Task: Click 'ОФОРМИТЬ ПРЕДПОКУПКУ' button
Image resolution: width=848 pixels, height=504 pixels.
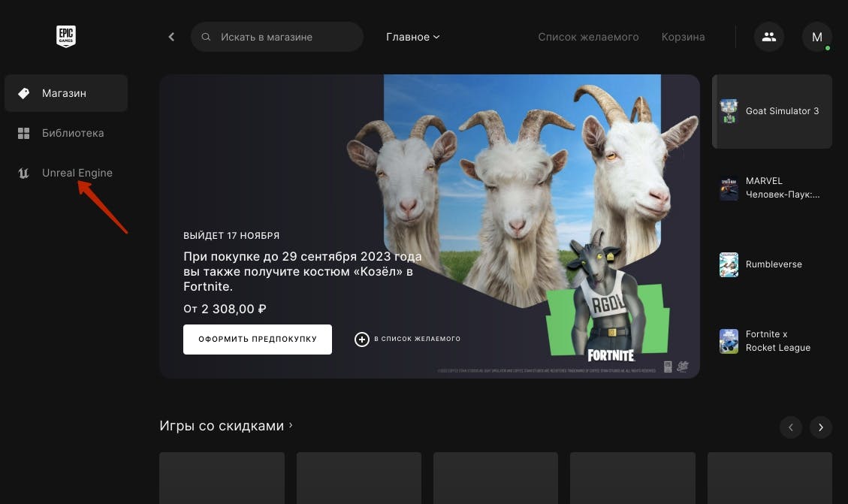Action: 258,339
